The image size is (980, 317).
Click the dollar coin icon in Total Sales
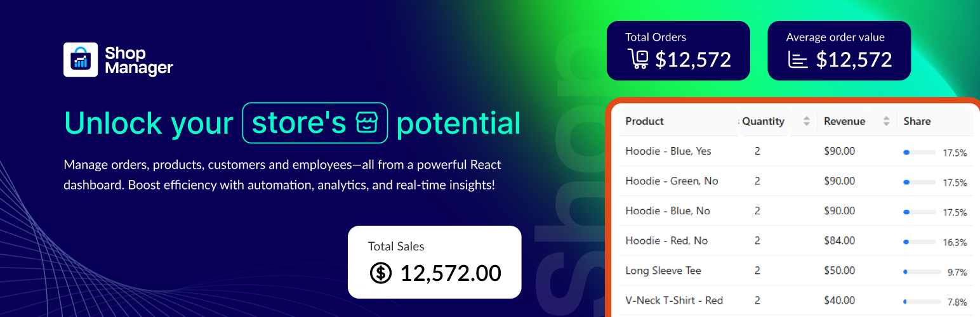point(381,273)
